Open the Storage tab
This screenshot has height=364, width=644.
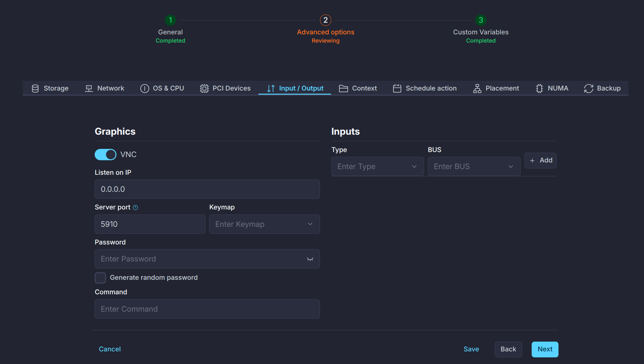coord(50,88)
